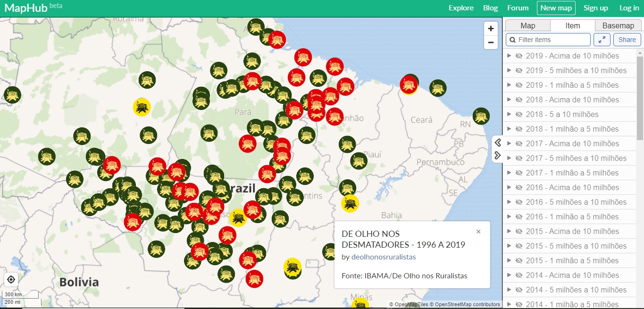The width and height of the screenshot is (644, 309).
Task: Zoom in with the plus button
Action: pos(491,28)
